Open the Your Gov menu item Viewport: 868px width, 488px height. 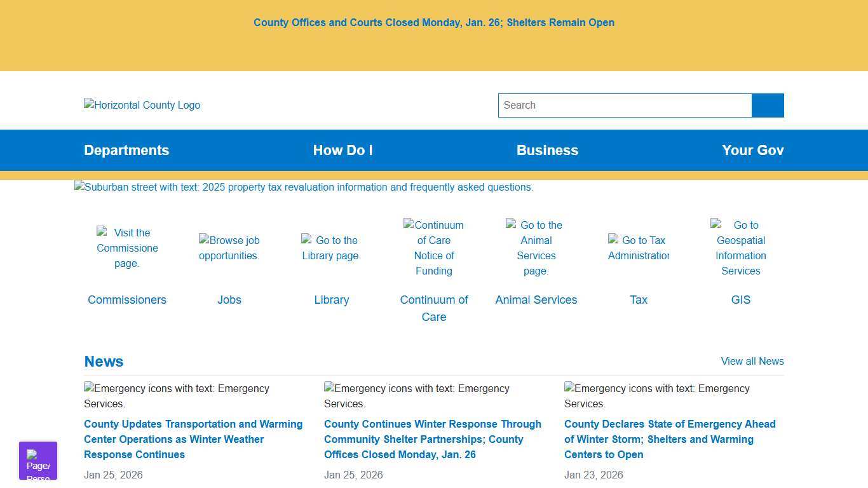pyautogui.click(x=752, y=151)
